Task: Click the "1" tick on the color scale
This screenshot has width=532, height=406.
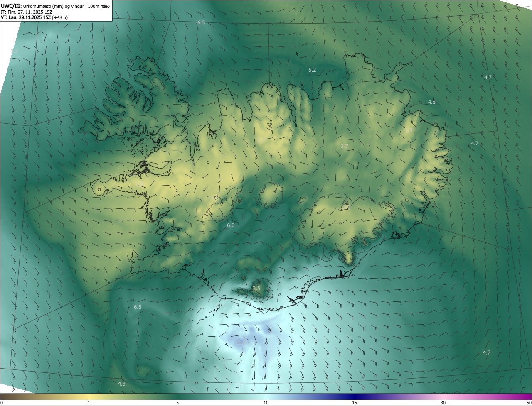Action: click(89, 403)
